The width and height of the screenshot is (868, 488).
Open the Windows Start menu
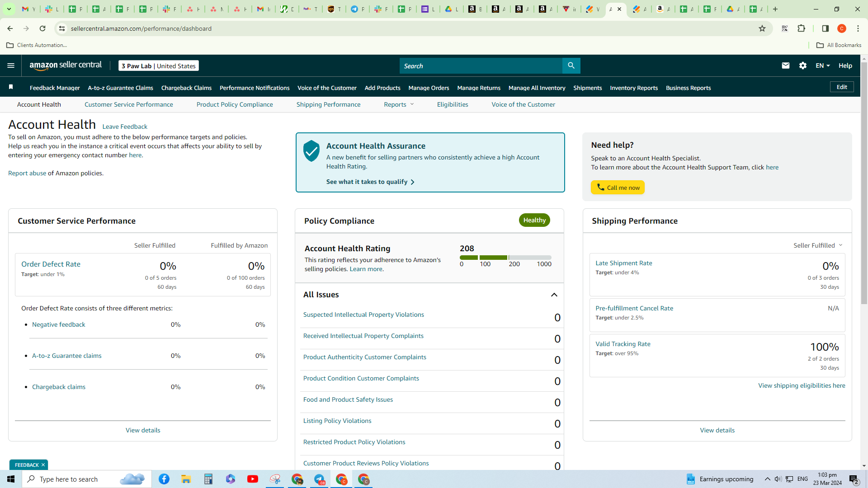pos(11,479)
